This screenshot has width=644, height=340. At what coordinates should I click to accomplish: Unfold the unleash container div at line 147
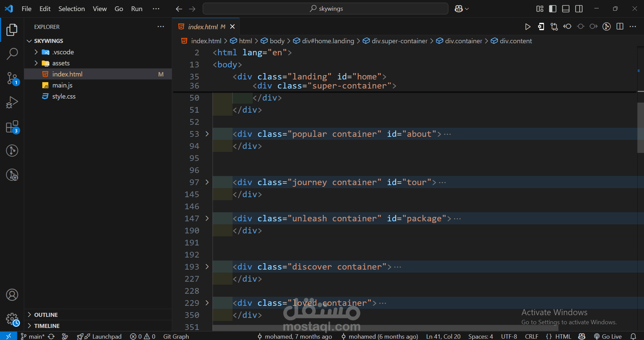click(x=207, y=218)
